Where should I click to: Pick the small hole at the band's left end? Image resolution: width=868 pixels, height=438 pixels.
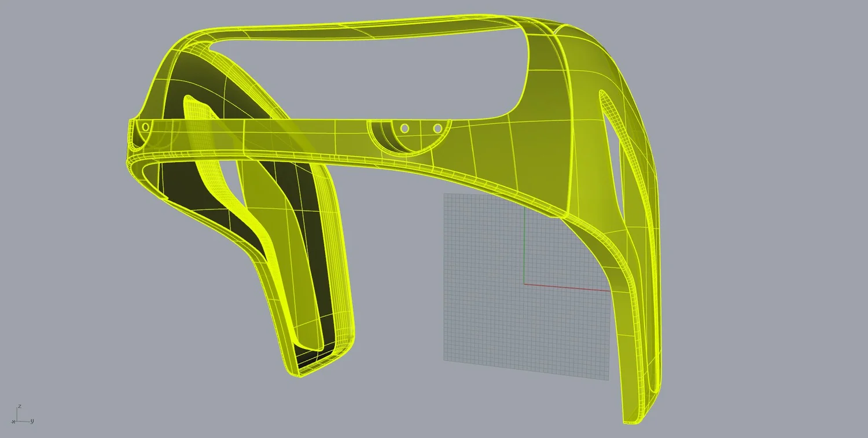[145, 126]
